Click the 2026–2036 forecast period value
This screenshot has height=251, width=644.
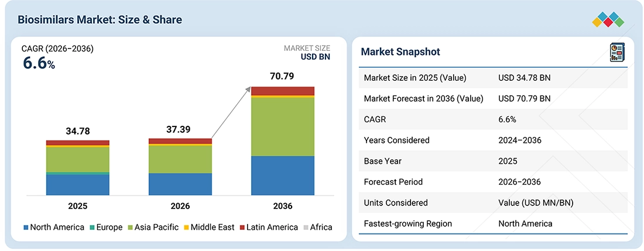[x=520, y=182]
